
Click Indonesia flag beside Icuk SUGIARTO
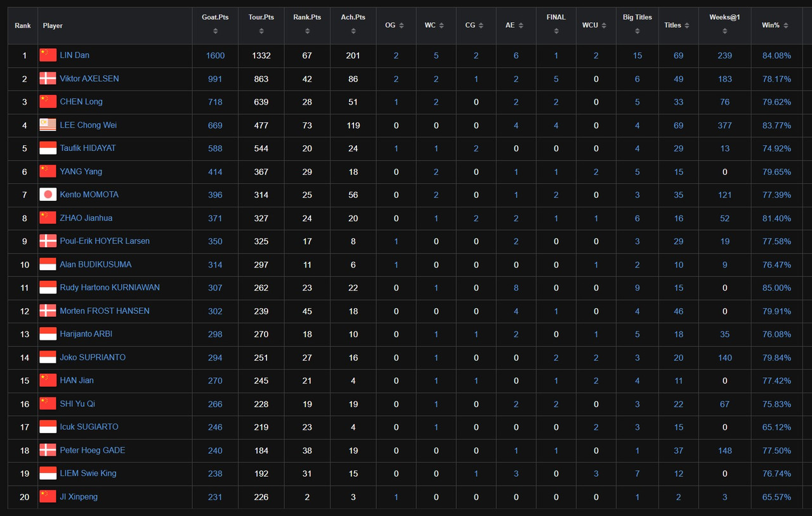(48, 427)
